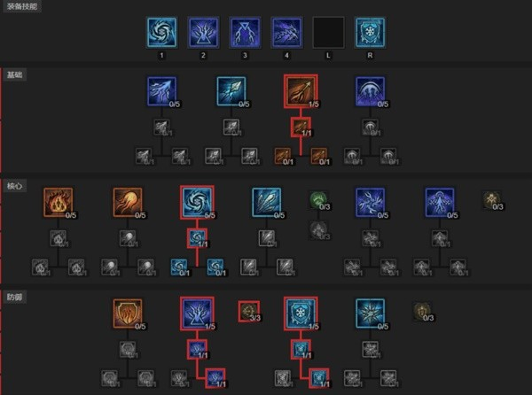Choose the Arc Lash basic skill 0/5
This screenshot has height=395, width=532.
click(x=370, y=91)
